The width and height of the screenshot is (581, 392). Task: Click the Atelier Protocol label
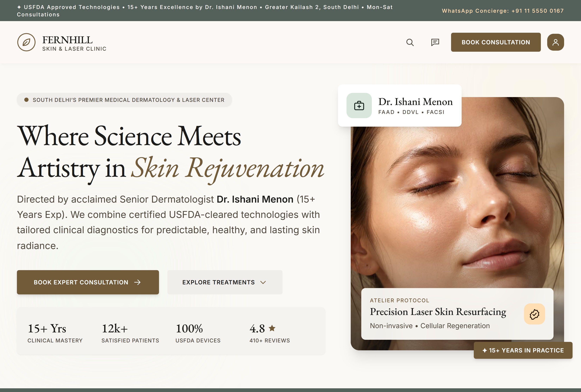point(399,300)
